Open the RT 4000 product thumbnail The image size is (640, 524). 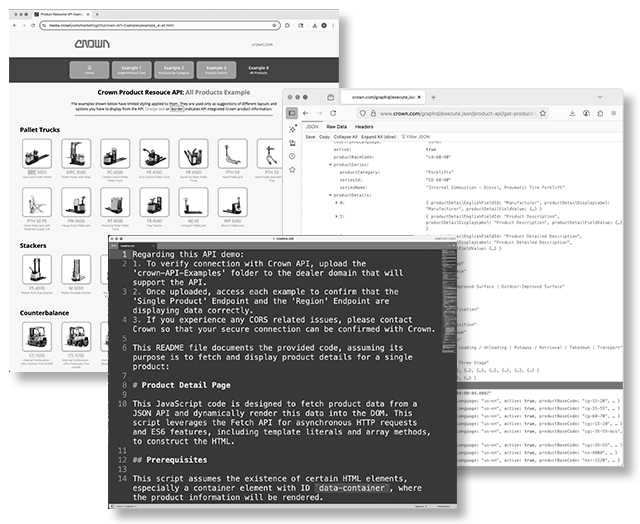[x=115, y=202]
